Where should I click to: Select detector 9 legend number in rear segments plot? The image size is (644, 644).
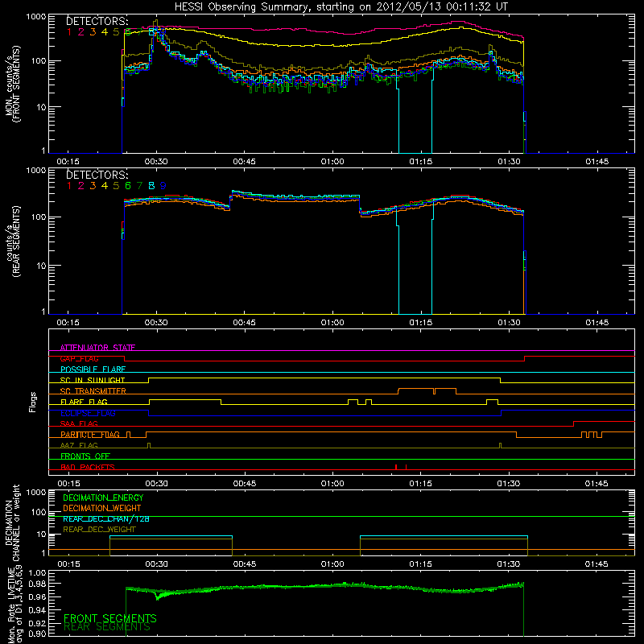[x=163, y=186]
